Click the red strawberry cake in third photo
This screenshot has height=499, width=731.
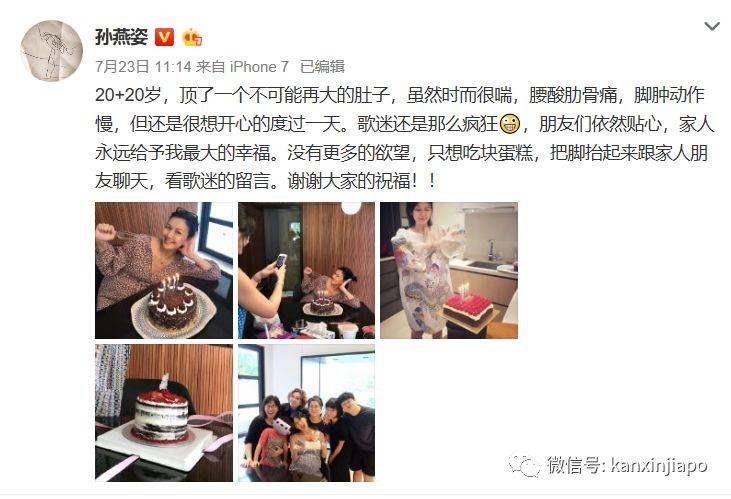point(468,308)
